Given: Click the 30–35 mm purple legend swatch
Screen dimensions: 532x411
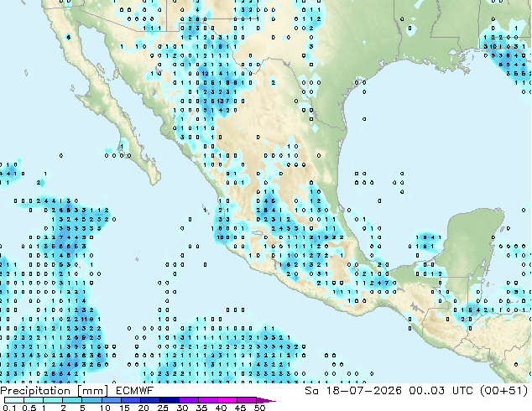Looking at the screenshot, I should (189, 400).
